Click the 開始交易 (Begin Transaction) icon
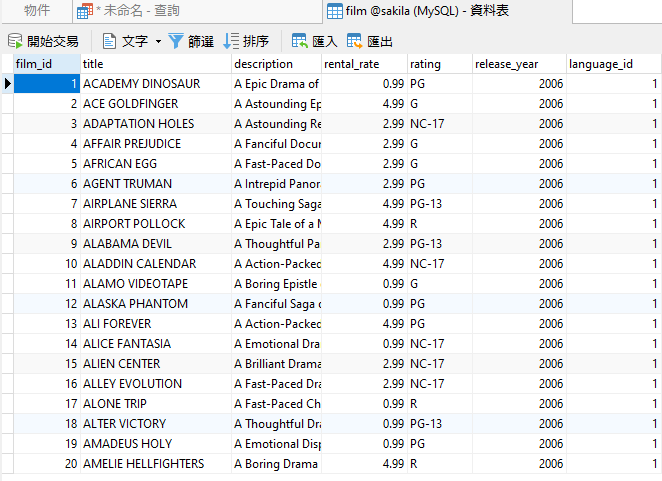The image size is (662, 481). point(15,41)
